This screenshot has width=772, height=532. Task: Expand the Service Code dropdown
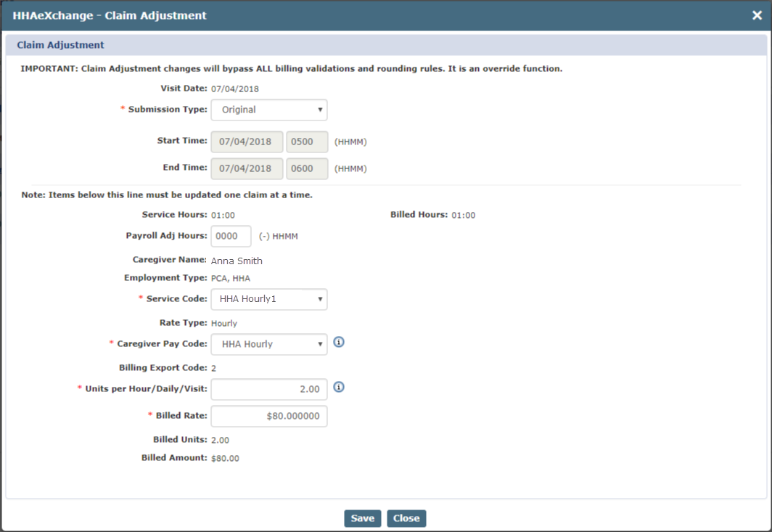269,299
